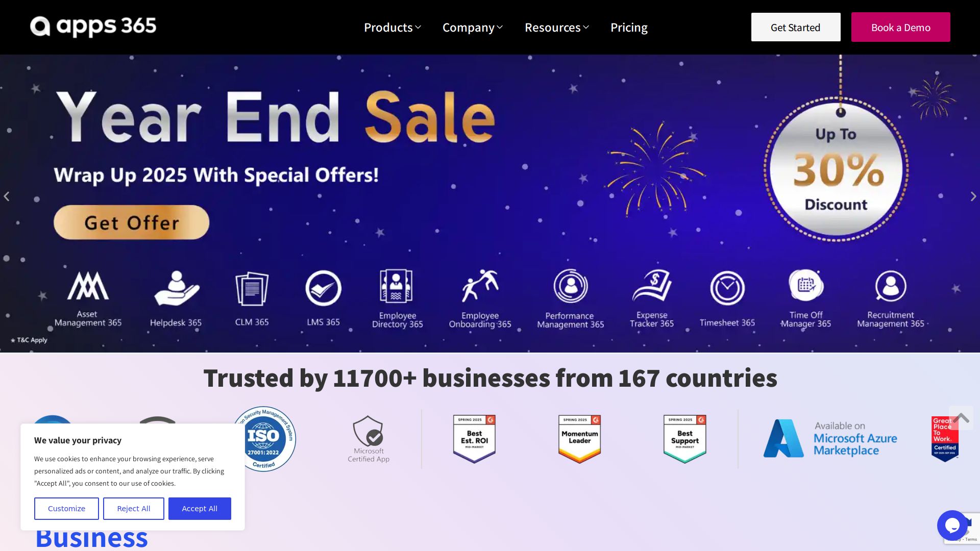Click the Get Started button
This screenshot has width=980, height=551.
tap(796, 27)
